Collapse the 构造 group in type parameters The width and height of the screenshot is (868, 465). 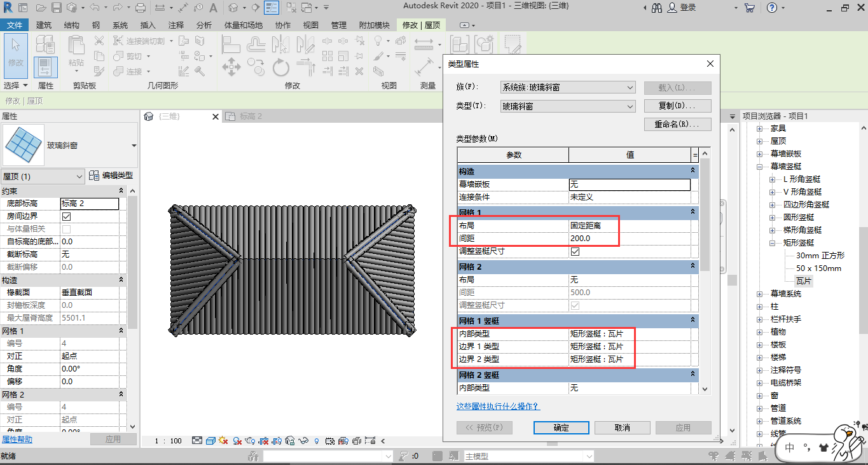pyautogui.click(x=692, y=171)
